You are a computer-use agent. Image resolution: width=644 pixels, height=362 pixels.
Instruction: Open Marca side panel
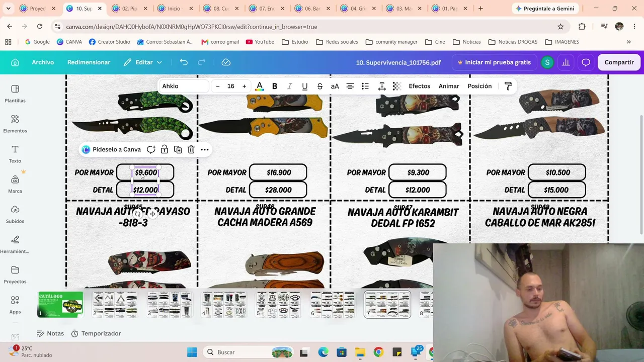coord(15,184)
